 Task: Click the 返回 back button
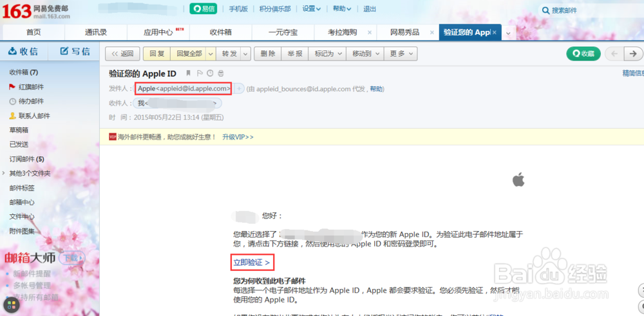[122, 54]
